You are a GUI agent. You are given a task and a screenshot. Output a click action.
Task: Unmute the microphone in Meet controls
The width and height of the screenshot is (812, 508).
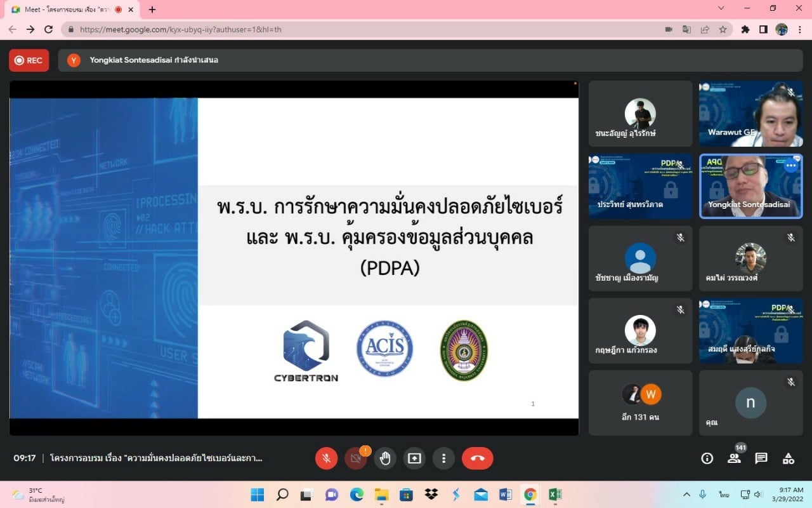(326, 458)
